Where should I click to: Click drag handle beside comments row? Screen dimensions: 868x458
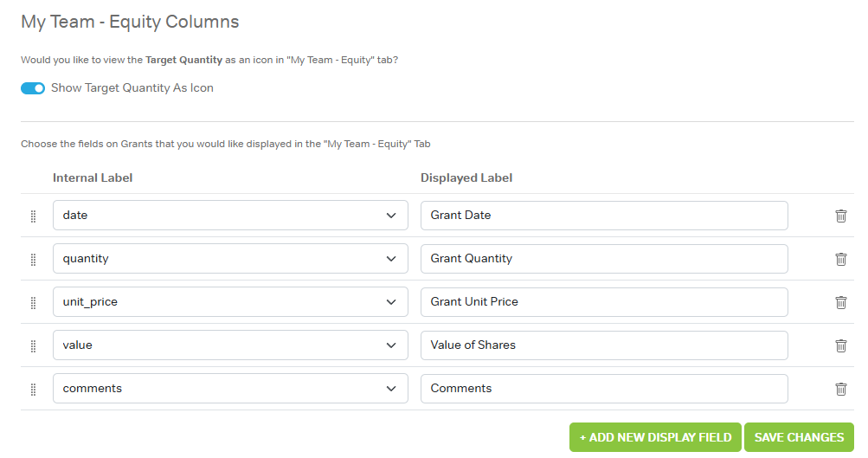coord(34,389)
